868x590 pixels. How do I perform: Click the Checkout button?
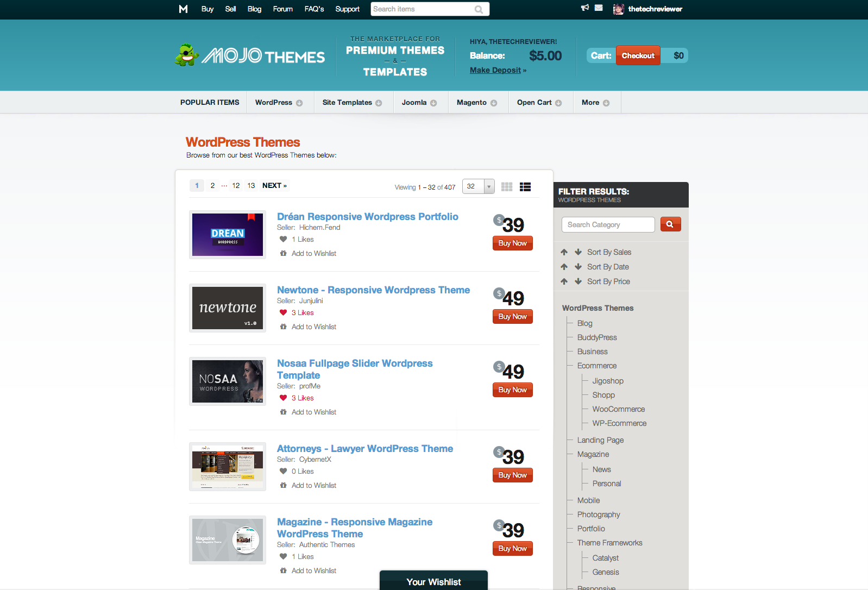coord(638,55)
